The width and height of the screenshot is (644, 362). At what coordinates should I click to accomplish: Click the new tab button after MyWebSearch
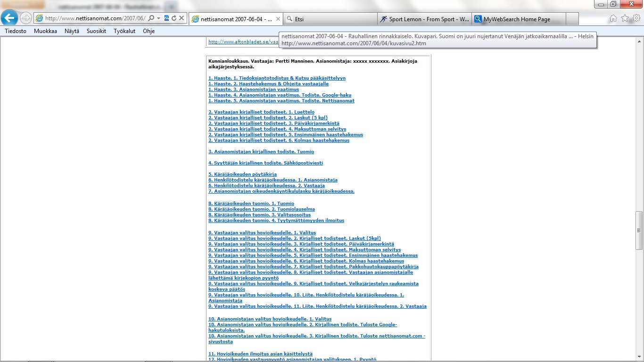click(x=572, y=19)
